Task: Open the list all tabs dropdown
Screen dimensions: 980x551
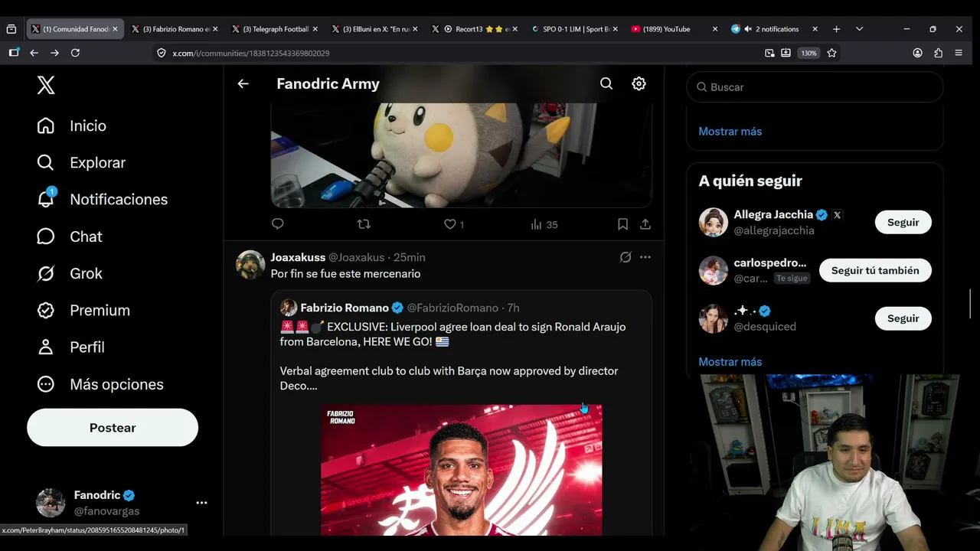Action: tap(859, 29)
